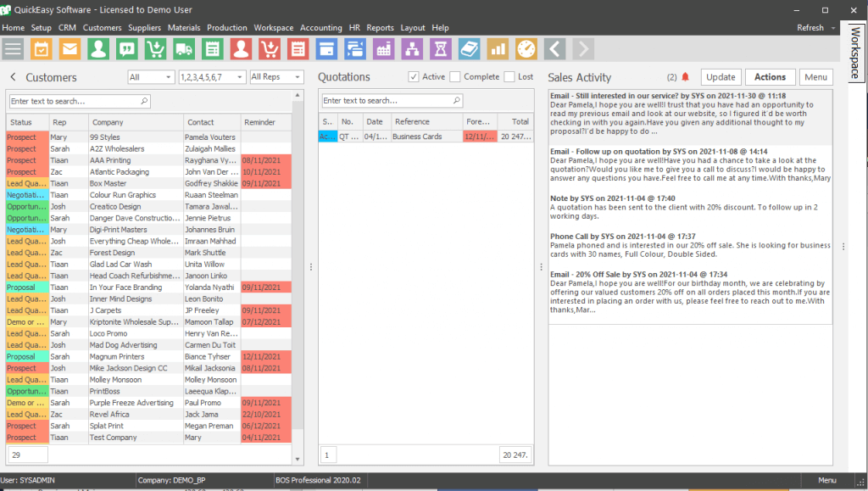Open the All status filter dropdown

pyautogui.click(x=151, y=77)
